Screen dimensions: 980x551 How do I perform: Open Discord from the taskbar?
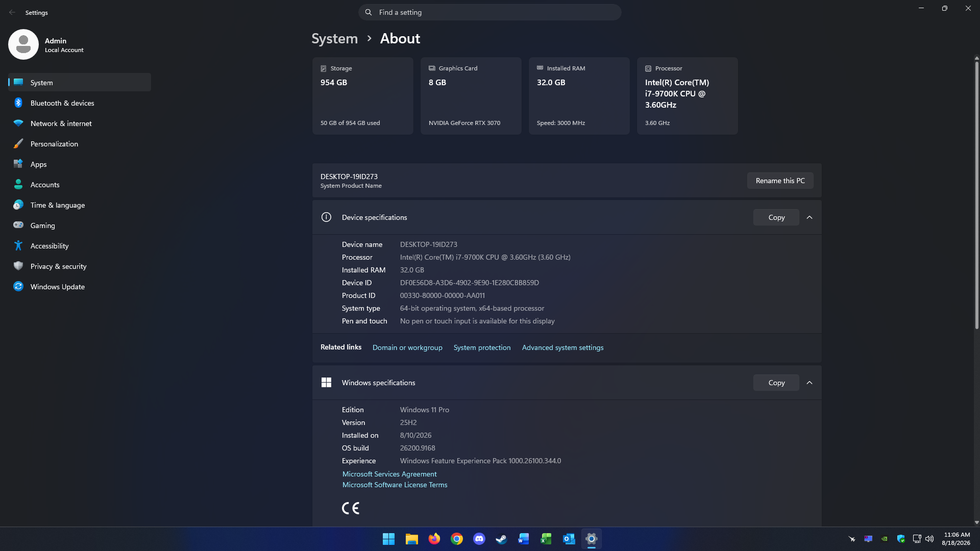(x=479, y=539)
